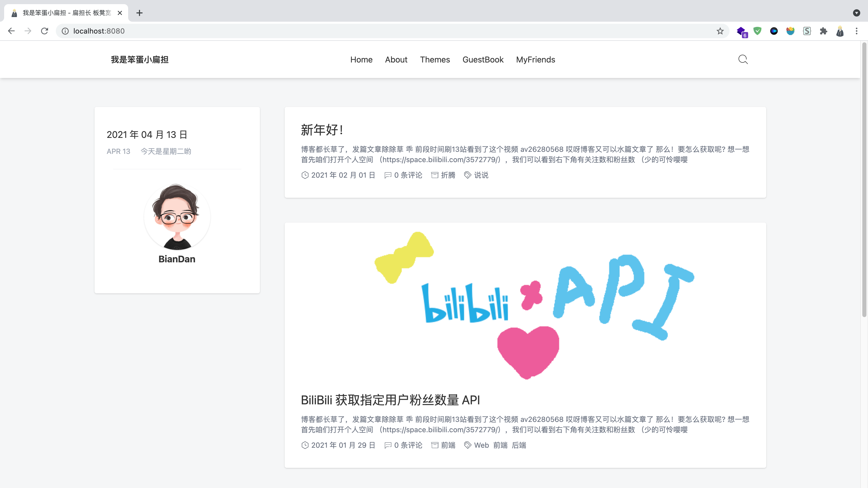Click the BianDan avatar image
The image size is (868, 488).
(x=177, y=217)
